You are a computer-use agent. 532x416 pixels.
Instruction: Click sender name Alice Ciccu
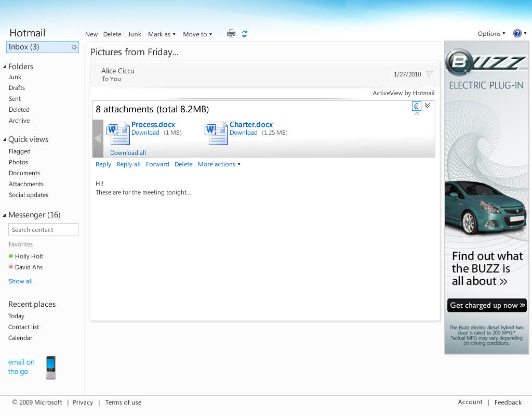[x=118, y=71]
